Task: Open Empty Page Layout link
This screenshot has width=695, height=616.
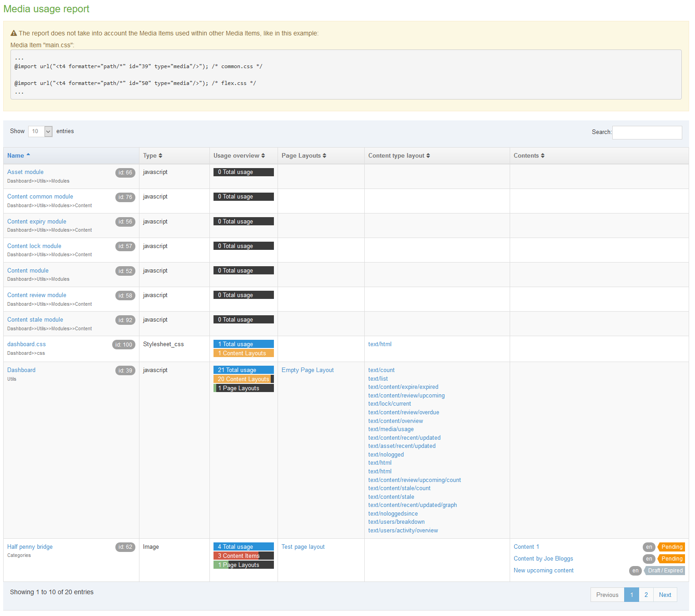Action: click(308, 370)
